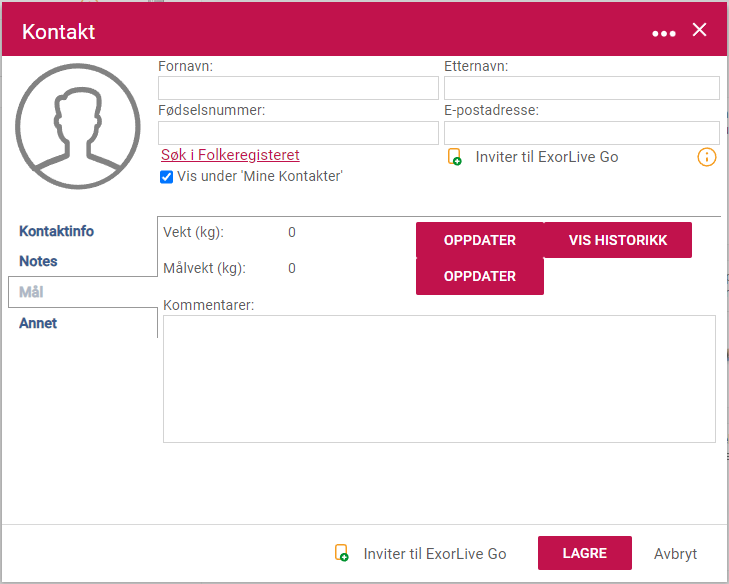Viewport: 729px width, 584px height.
Task: Click phone icon beside upper Inviter til ExorLive Go
Action: point(454,157)
